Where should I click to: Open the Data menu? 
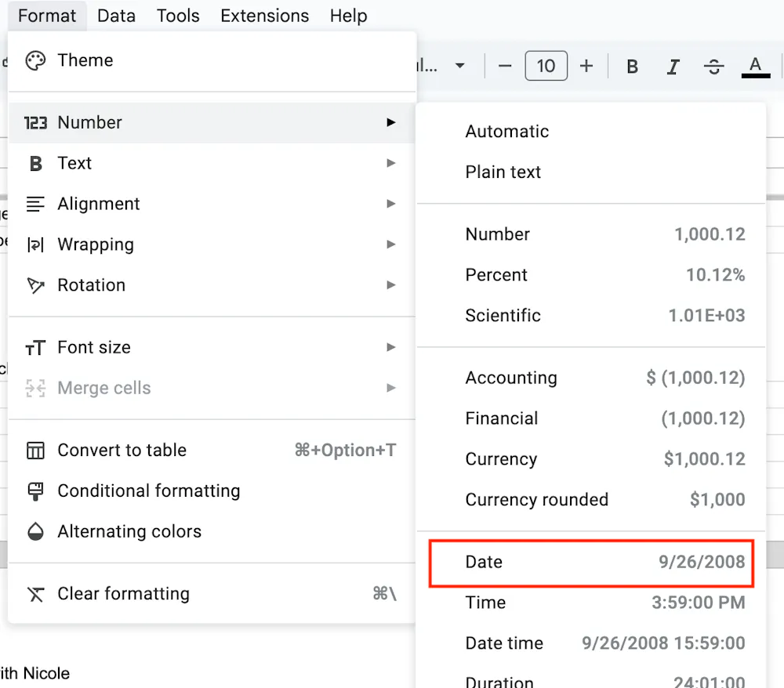pos(116,16)
